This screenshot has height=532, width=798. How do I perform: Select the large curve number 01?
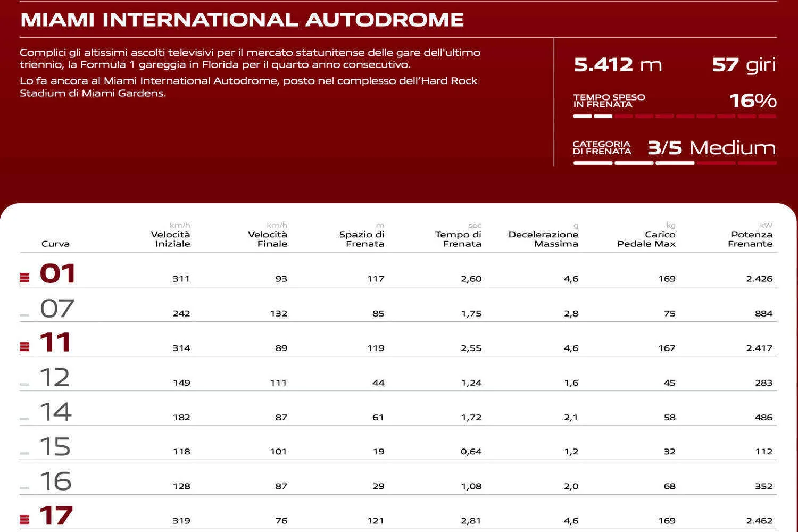point(57,274)
